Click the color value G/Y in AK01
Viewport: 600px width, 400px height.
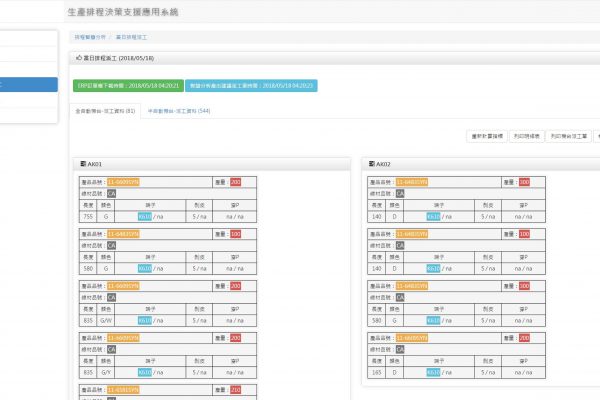(106, 372)
